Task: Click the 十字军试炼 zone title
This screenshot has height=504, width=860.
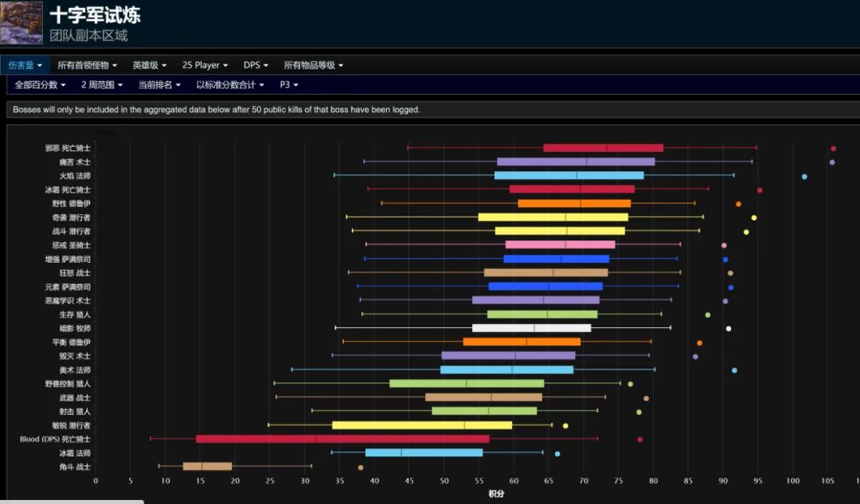Action: (95, 15)
